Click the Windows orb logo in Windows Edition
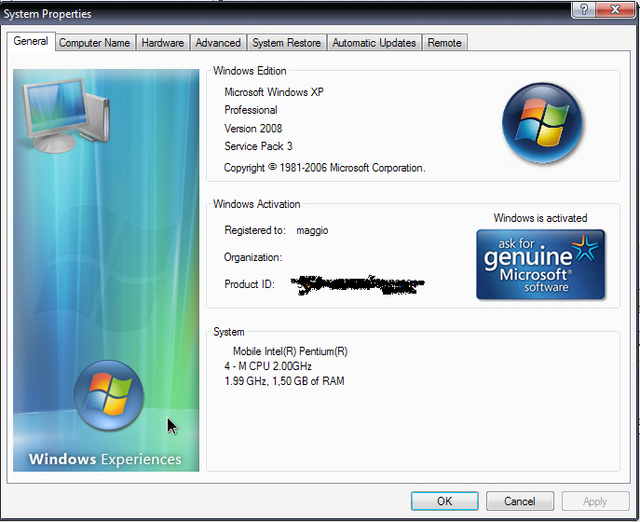640x522 pixels. 542,123
